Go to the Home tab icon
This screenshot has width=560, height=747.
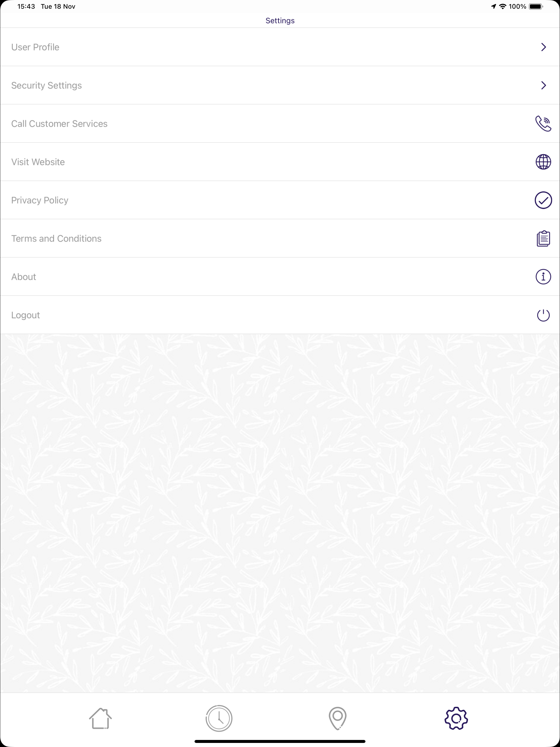click(x=100, y=718)
